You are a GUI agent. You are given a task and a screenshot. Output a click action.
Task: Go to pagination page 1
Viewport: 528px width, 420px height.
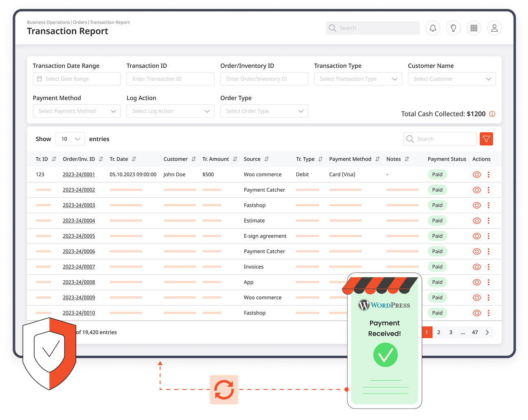point(427,332)
